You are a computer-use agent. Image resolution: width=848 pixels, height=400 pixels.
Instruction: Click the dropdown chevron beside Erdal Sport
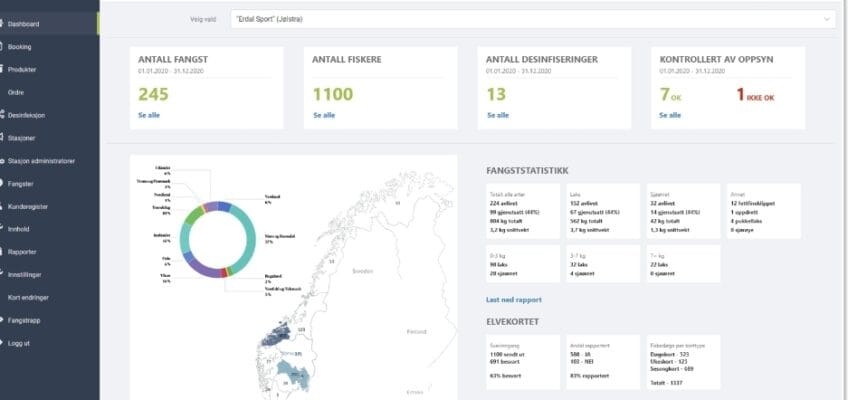826,19
